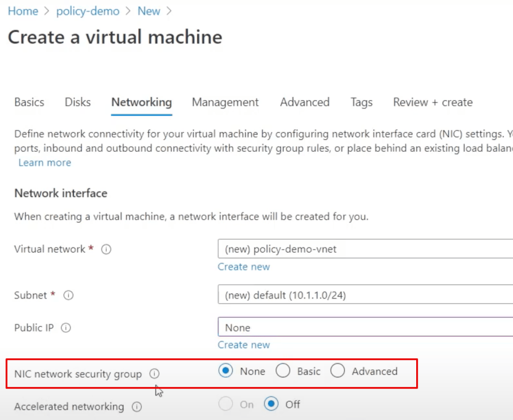Click info icon beside Accelerated networking

[136, 406]
